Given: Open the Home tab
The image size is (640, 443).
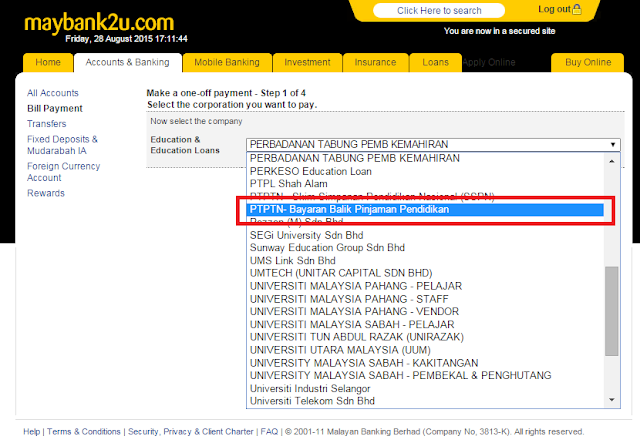Looking at the screenshot, I should [x=48, y=62].
